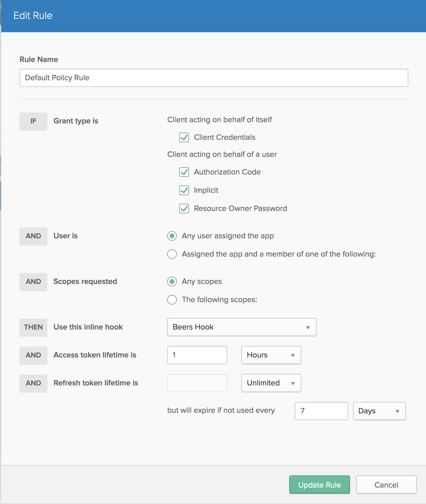Toggle the Authorization Code checkbox
Screen dimensions: 426x504
[x=184, y=172]
